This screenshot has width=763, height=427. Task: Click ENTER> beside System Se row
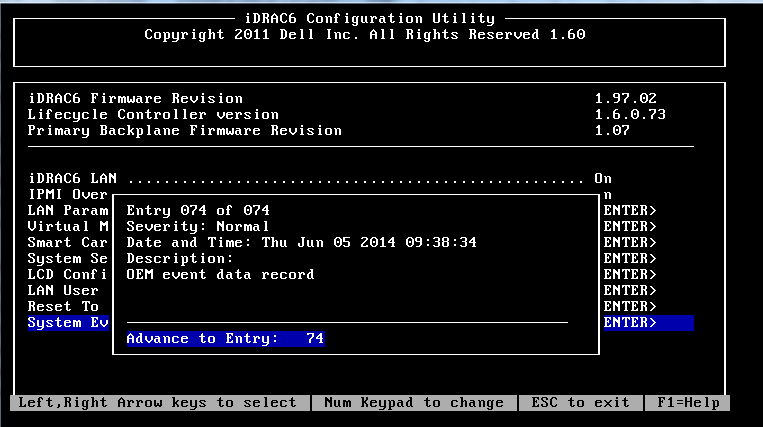pyautogui.click(x=630, y=259)
